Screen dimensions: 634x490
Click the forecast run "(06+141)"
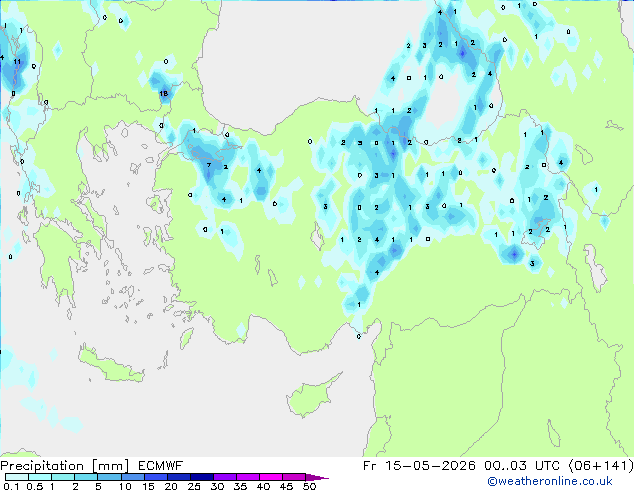601,466
